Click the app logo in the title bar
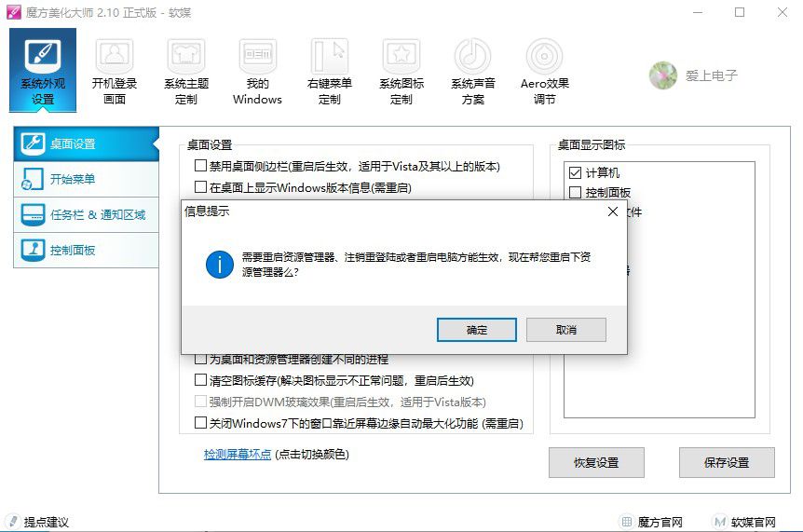 pyautogui.click(x=13, y=12)
